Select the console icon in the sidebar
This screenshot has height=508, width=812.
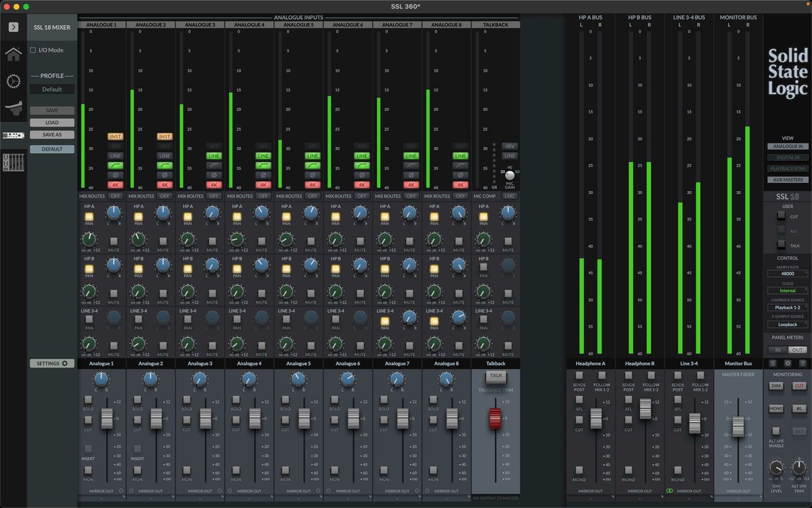(12, 107)
